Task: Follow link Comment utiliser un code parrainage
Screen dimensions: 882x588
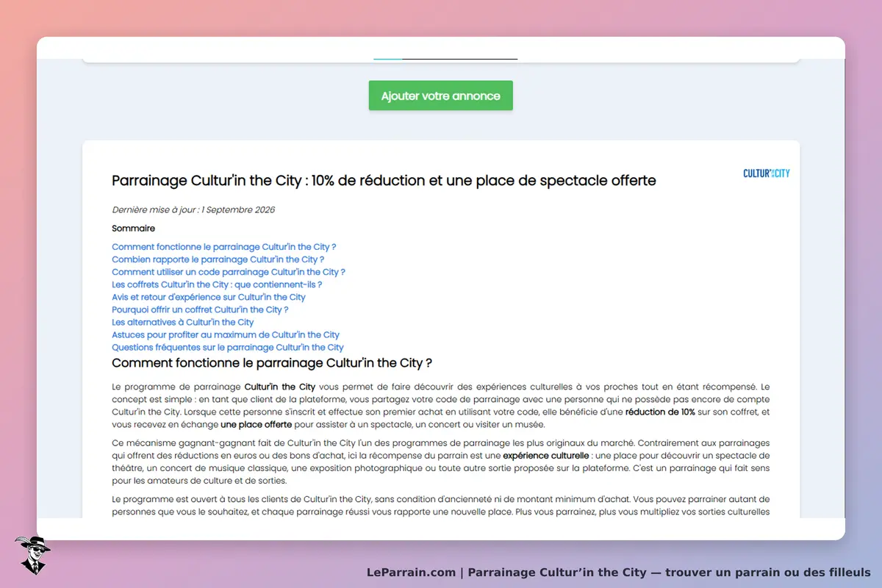Action: click(229, 272)
